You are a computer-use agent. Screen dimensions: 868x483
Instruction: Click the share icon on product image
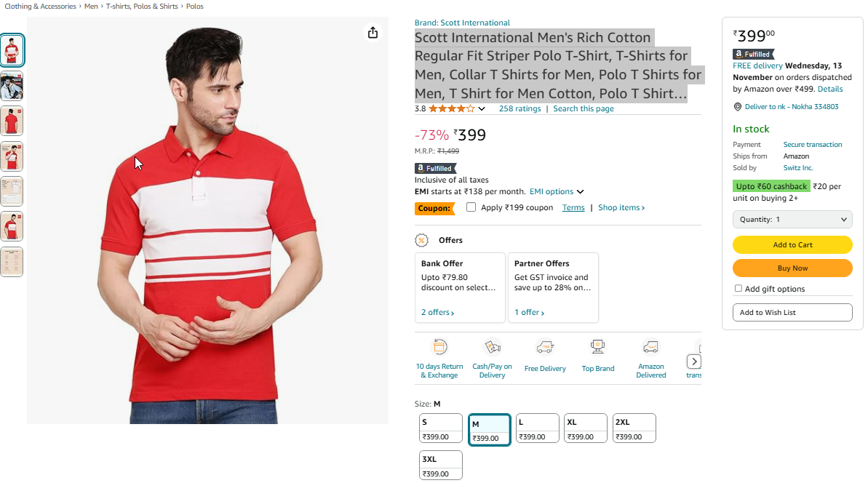pos(373,33)
